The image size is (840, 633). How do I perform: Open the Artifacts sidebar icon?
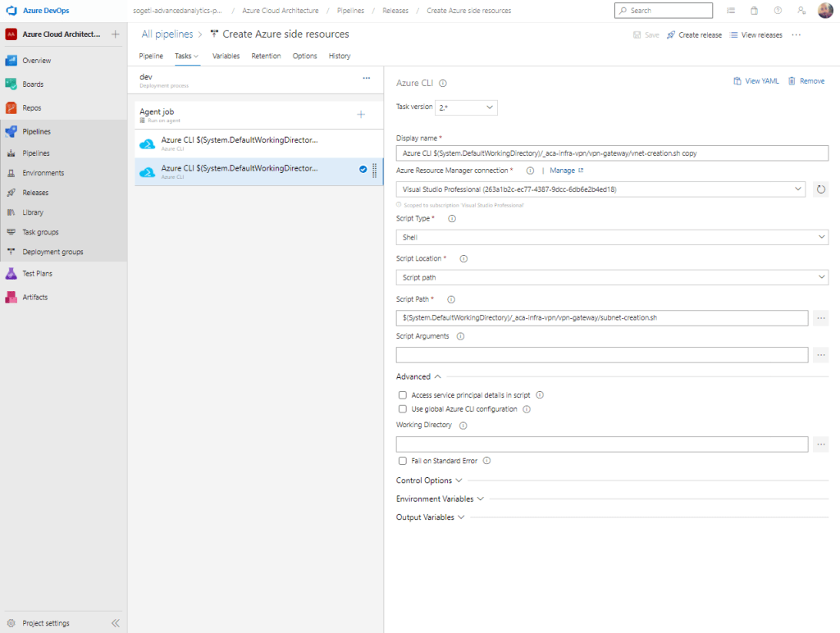pyautogui.click(x=11, y=297)
